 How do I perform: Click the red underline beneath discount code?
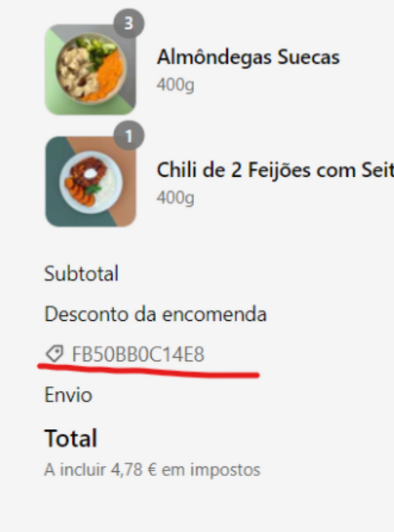148,371
